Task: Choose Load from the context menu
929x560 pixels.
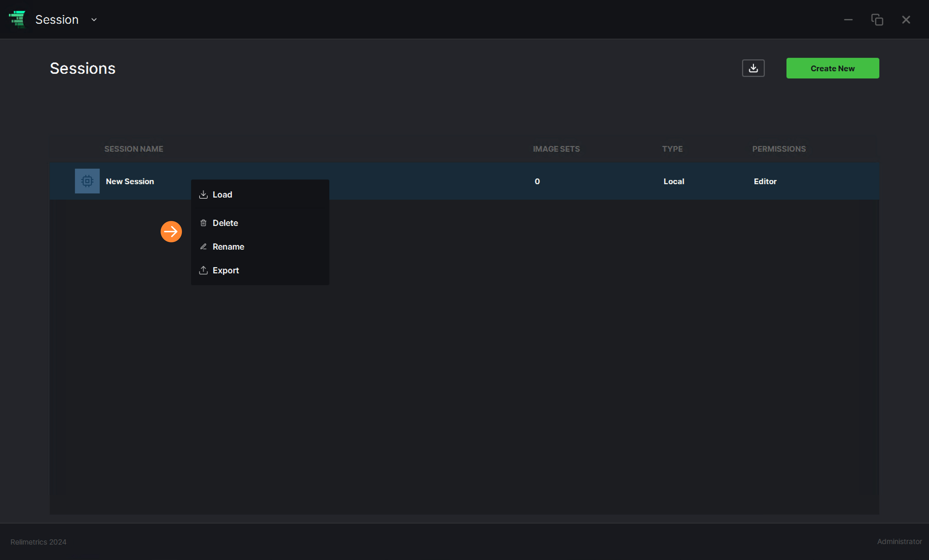Action: coord(260,194)
